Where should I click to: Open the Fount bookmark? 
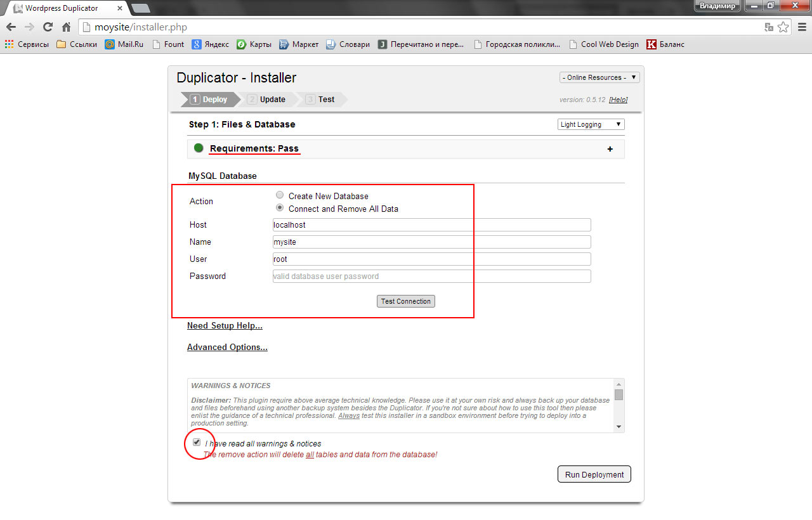168,44
